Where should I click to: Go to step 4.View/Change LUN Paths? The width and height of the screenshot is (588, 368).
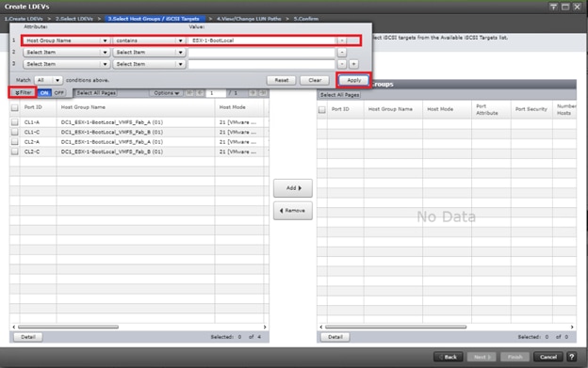[x=249, y=19]
